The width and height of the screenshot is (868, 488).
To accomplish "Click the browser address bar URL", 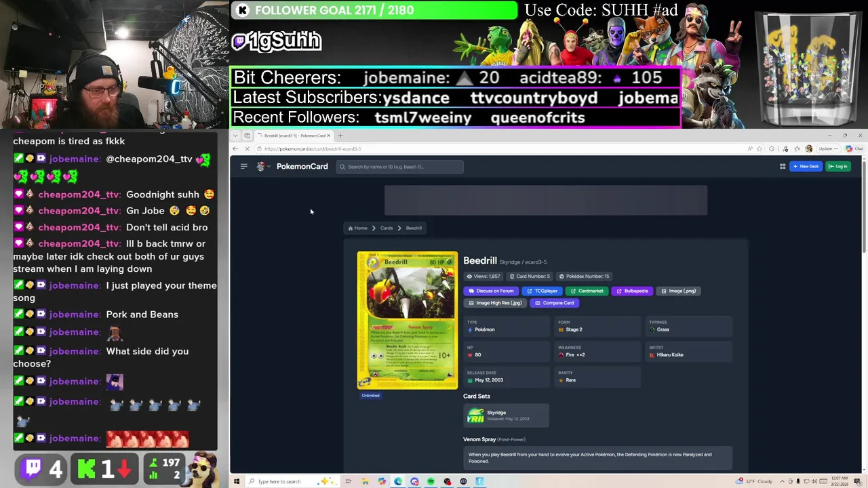I will tap(313, 149).
